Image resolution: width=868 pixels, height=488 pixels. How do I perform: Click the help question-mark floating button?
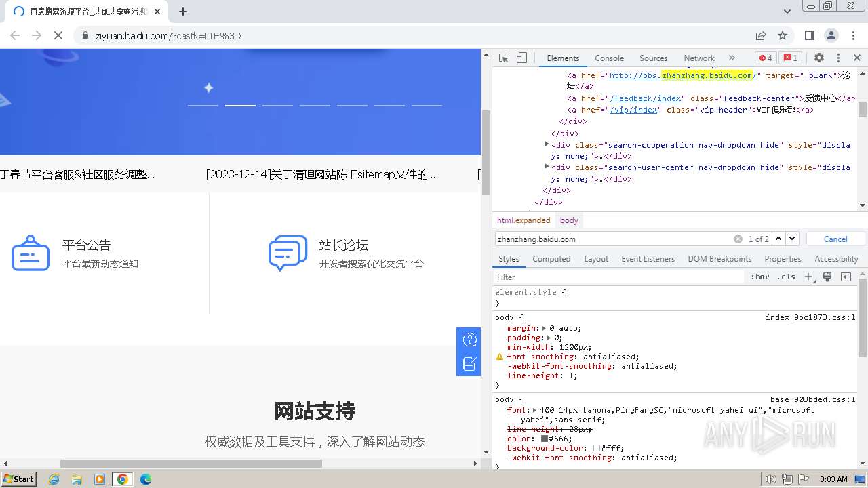[469, 340]
